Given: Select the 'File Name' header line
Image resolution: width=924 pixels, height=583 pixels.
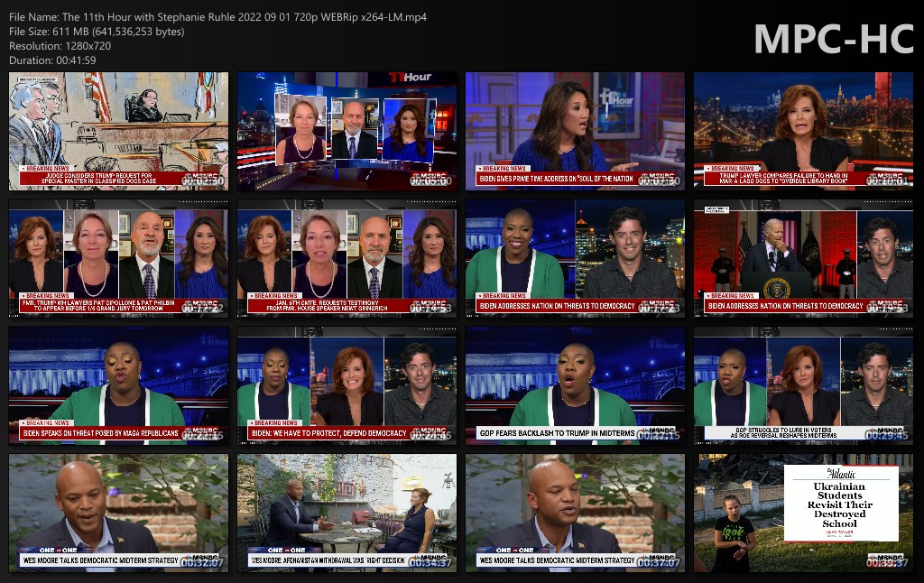Looking at the screenshot, I should 218,17.
